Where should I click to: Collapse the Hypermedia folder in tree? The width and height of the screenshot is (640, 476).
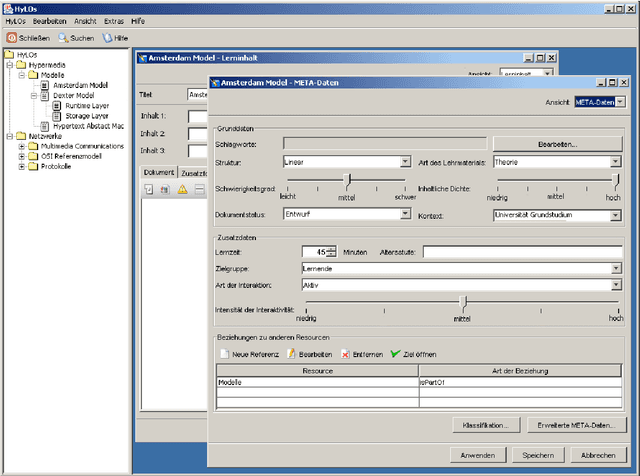[x=9, y=65]
